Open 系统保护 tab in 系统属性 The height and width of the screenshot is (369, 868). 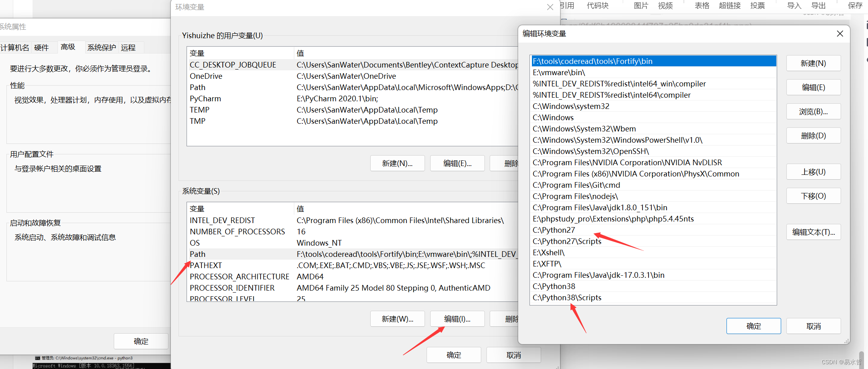point(102,47)
